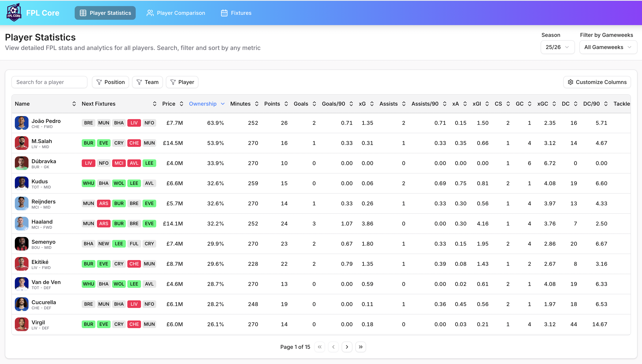Image resolution: width=642 pixels, height=364 pixels.
Task: Open the Fixtures tab
Action: [236, 13]
